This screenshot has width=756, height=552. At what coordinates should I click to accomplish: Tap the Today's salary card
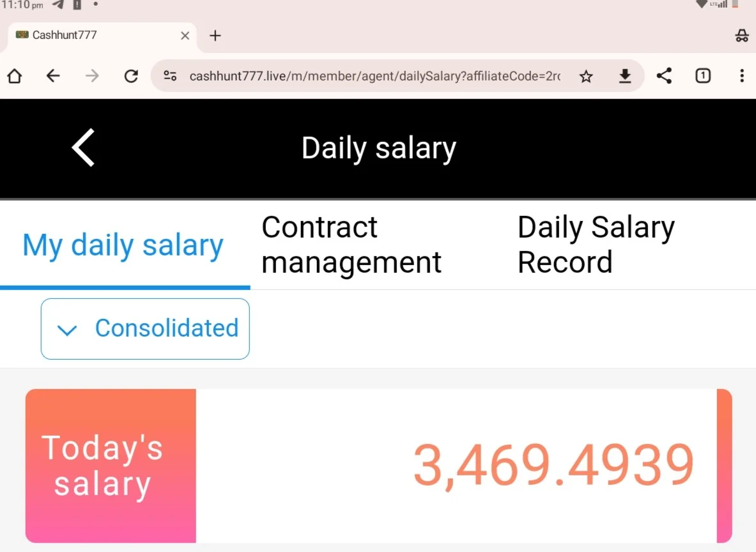tap(378, 466)
